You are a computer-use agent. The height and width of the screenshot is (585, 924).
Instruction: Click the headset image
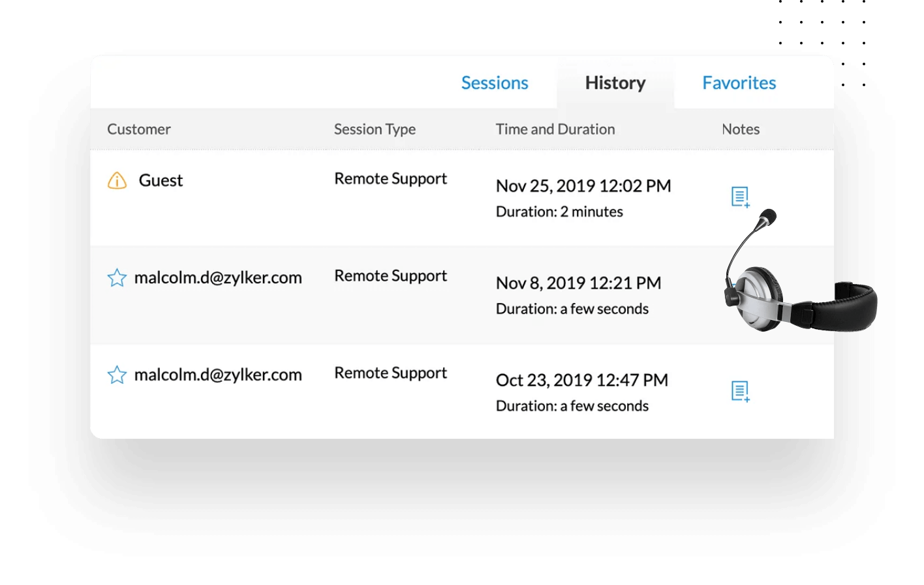pyautogui.click(x=801, y=271)
